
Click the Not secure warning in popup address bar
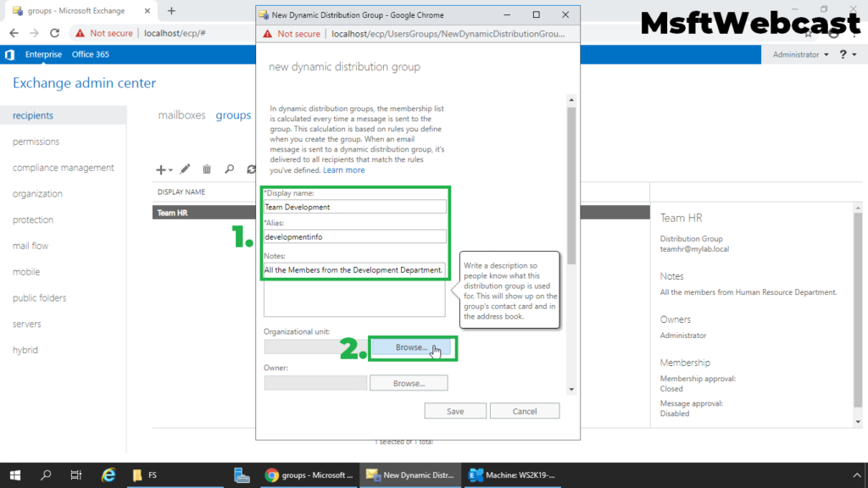(x=292, y=34)
